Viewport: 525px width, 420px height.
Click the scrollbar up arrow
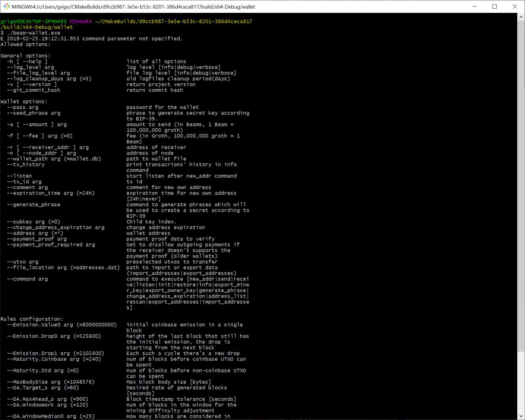521,16
